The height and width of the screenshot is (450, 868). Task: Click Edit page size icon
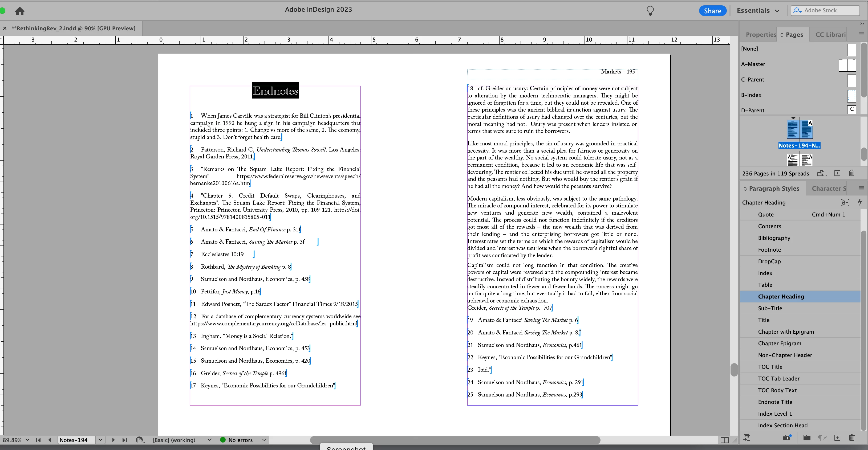tap(821, 173)
